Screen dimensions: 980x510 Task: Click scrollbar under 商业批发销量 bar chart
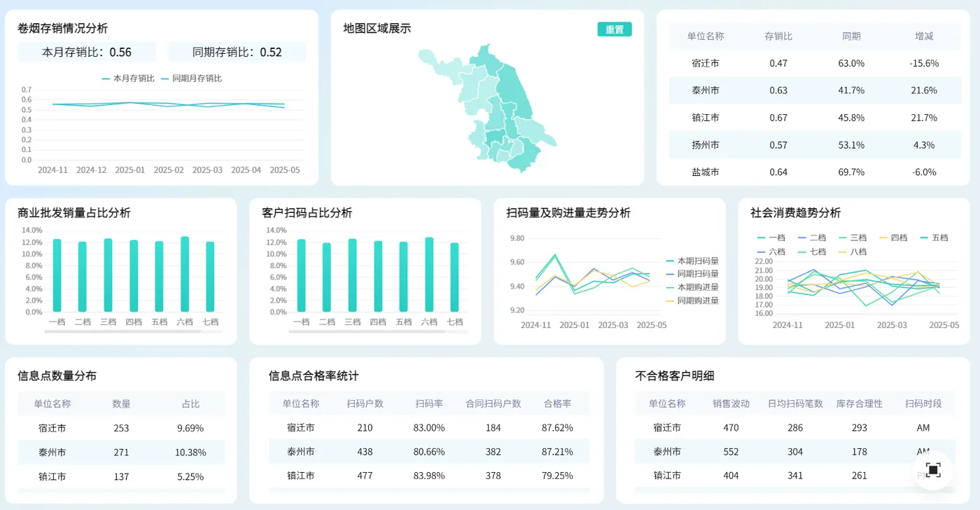(122, 331)
